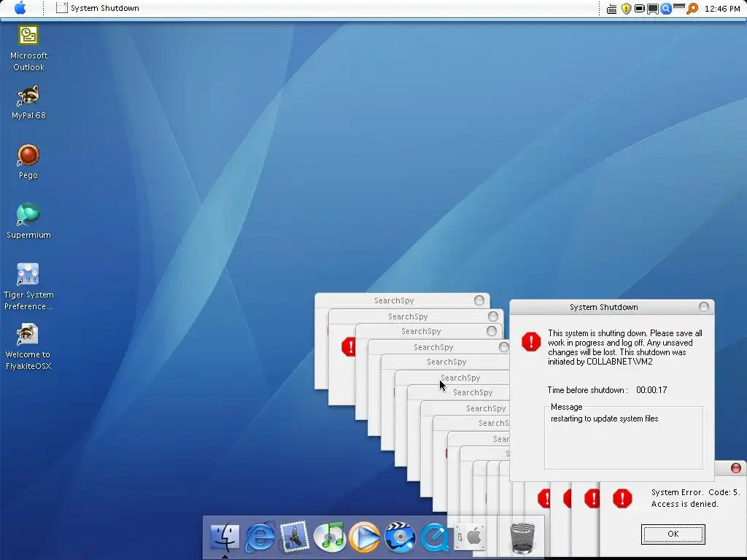Click the red alert icon in System Shutdown
This screenshot has height=560, width=747.
pyautogui.click(x=531, y=341)
